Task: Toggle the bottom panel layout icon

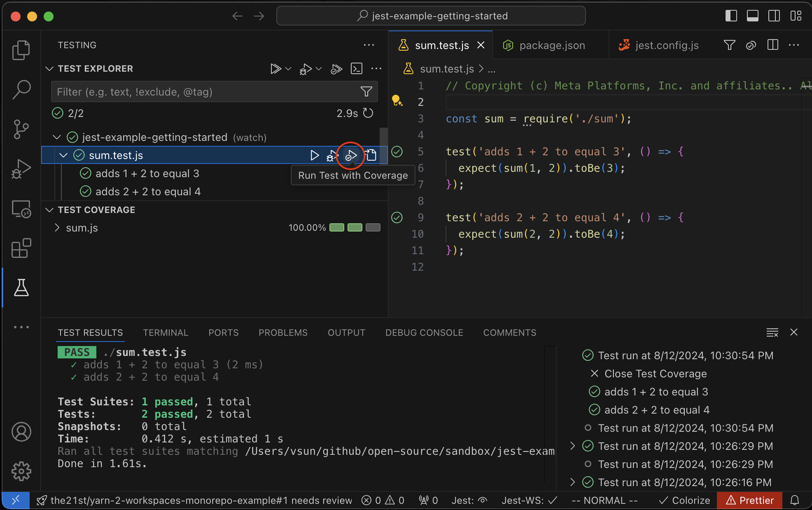Action: (x=752, y=16)
